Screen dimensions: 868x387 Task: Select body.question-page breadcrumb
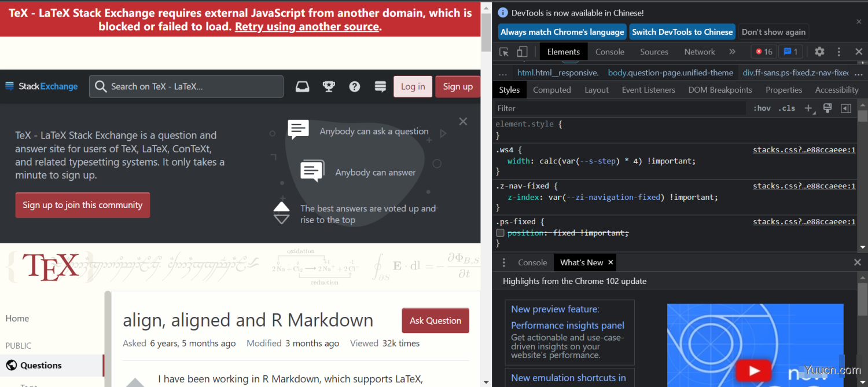(x=671, y=73)
